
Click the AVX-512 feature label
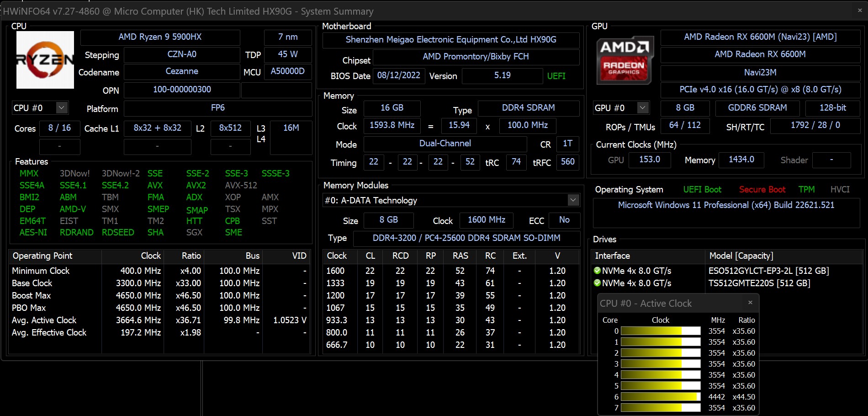coord(241,186)
